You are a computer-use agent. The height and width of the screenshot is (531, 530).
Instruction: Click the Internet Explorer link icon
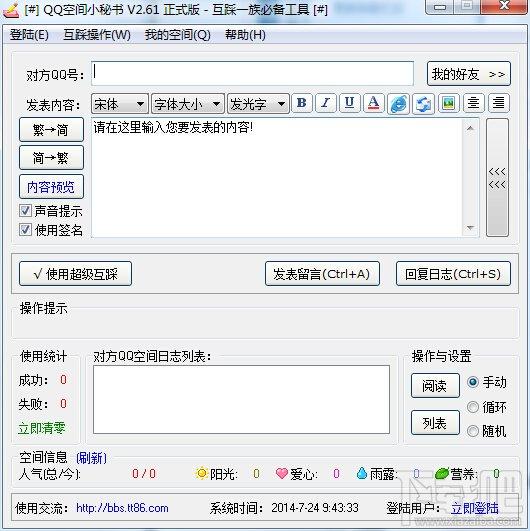(x=398, y=103)
